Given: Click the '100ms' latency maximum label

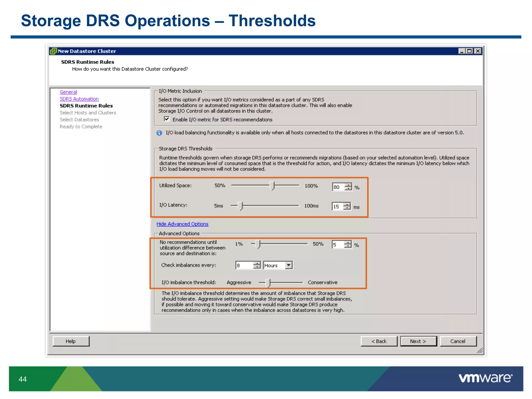Looking at the screenshot, I should tap(311, 206).
